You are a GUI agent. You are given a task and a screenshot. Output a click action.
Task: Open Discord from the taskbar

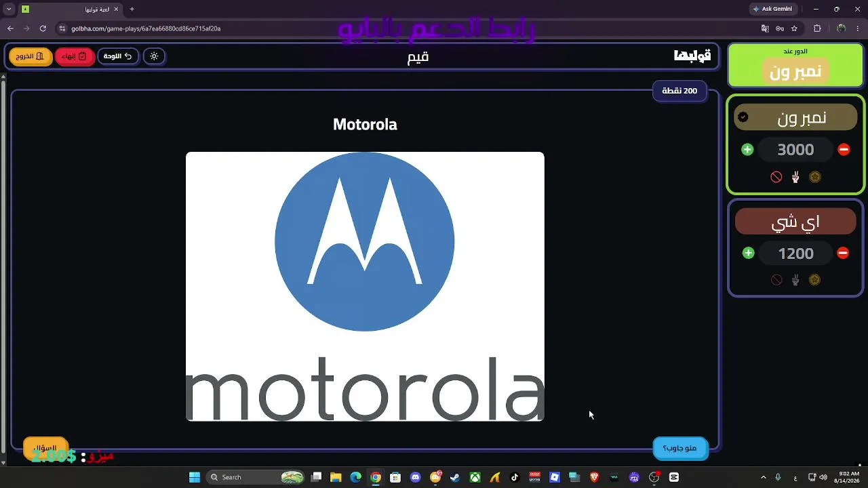click(415, 477)
